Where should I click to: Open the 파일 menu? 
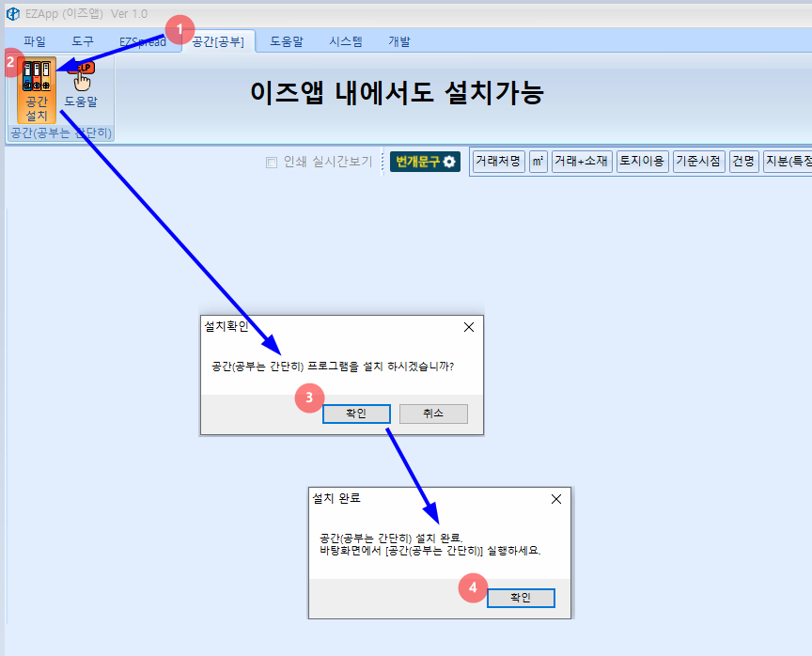point(35,41)
